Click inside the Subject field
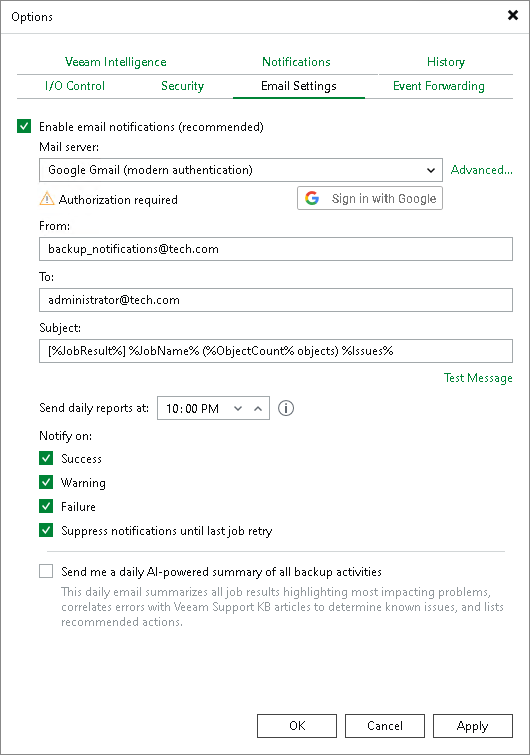The height and width of the screenshot is (755, 530). point(276,351)
